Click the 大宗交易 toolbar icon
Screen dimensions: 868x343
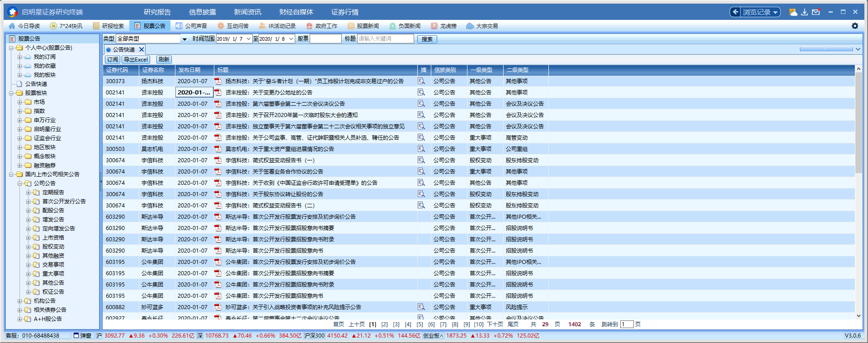click(x=470, y=26)
